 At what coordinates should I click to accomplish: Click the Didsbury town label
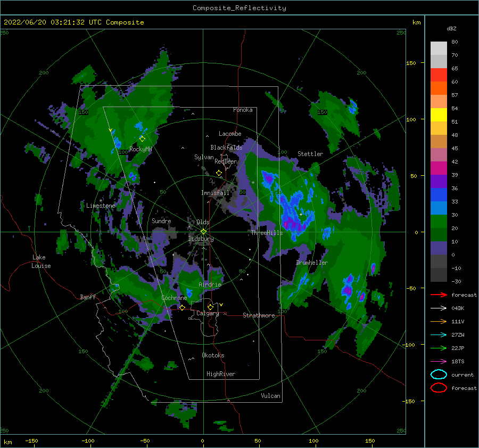click(x=201, y=239)
